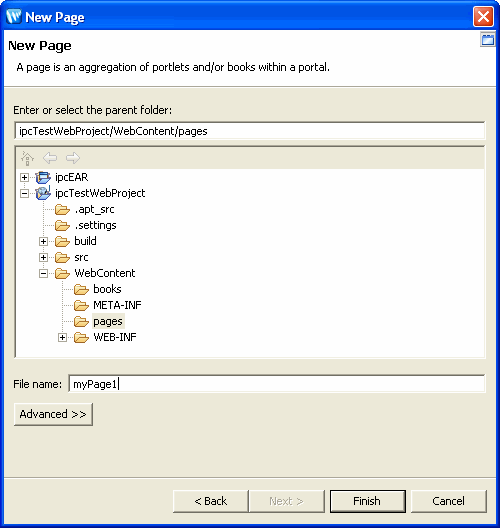Select the .settings folder label

point(95,225)
